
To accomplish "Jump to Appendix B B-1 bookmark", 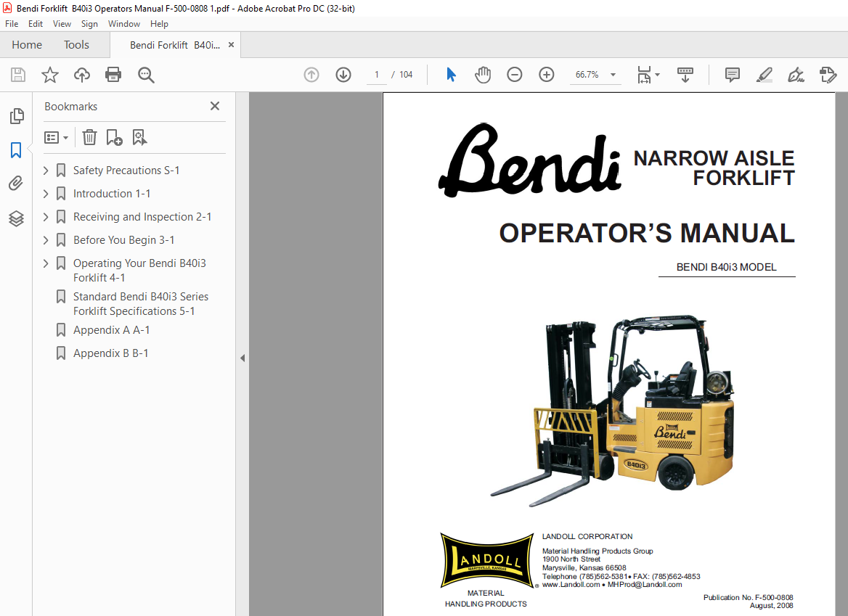I will 111,353.
